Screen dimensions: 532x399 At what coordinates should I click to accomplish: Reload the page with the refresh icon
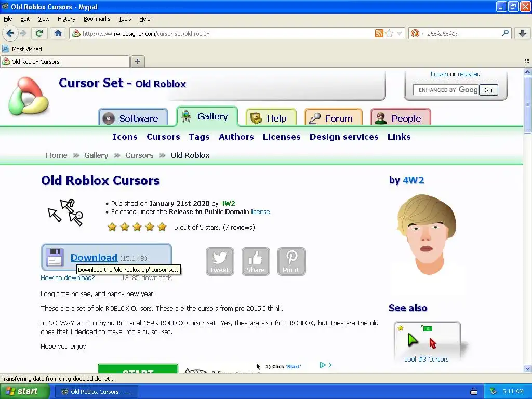39,33
